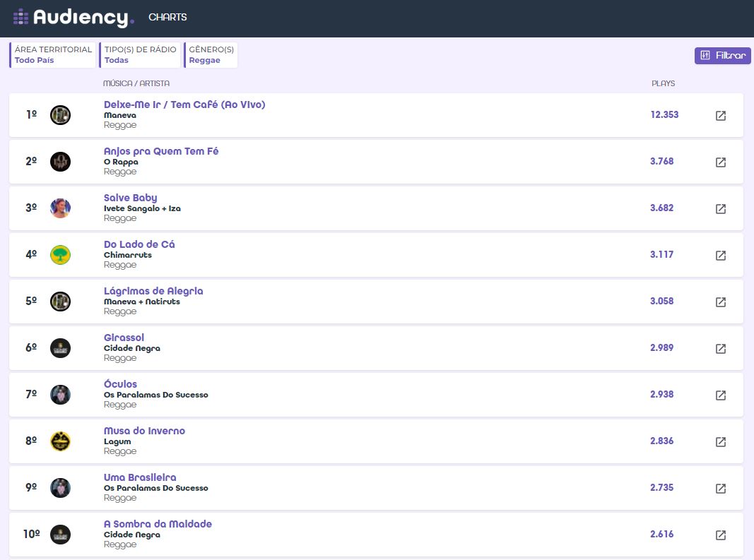Open the CHARTS menu item
Screen dimensions: 754x560
167,18
